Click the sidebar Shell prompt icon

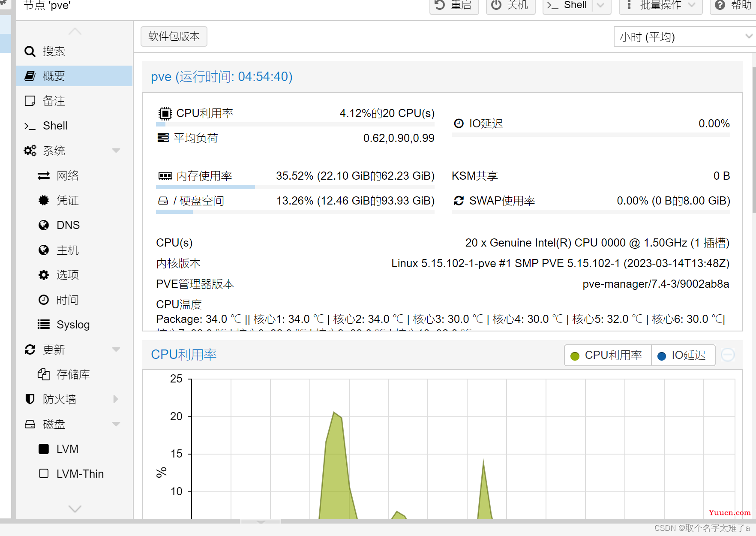coord(30,126)
